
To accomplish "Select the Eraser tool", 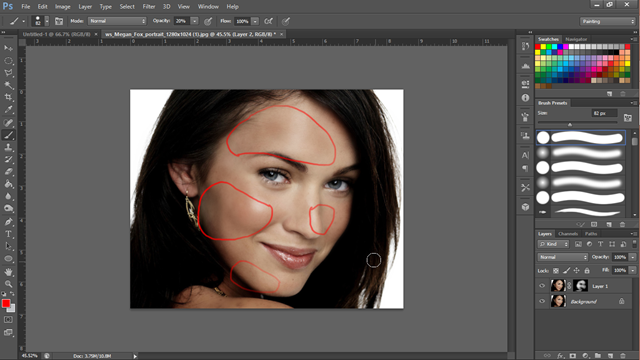I will (8, 172).
